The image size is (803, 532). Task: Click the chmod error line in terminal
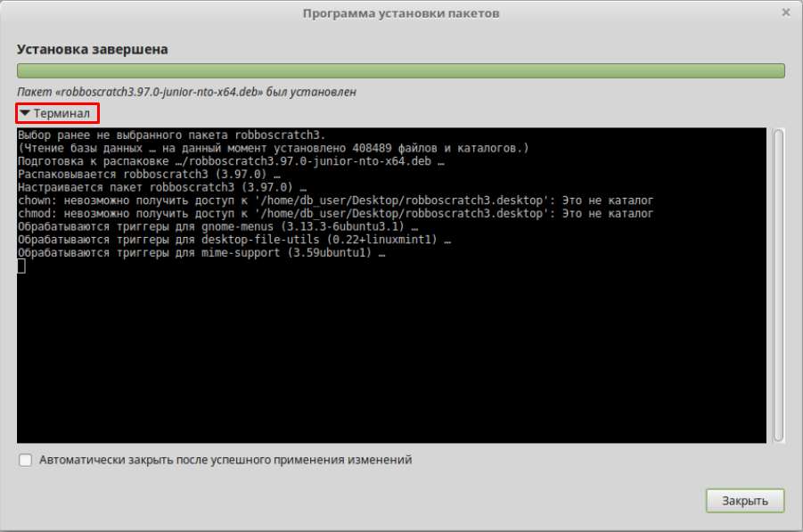pyautogui.click(x=335, y=214)
